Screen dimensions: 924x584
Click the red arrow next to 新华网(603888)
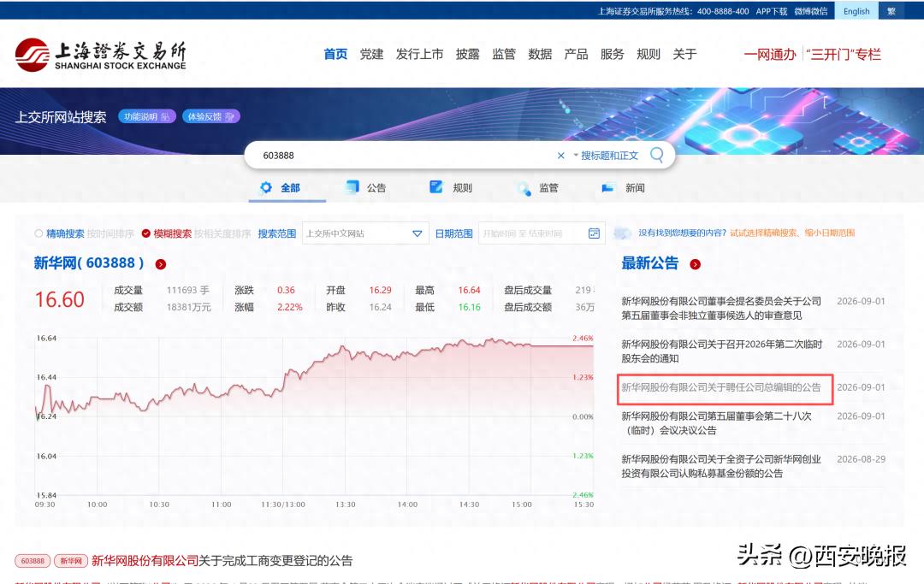tap(160, 264)
